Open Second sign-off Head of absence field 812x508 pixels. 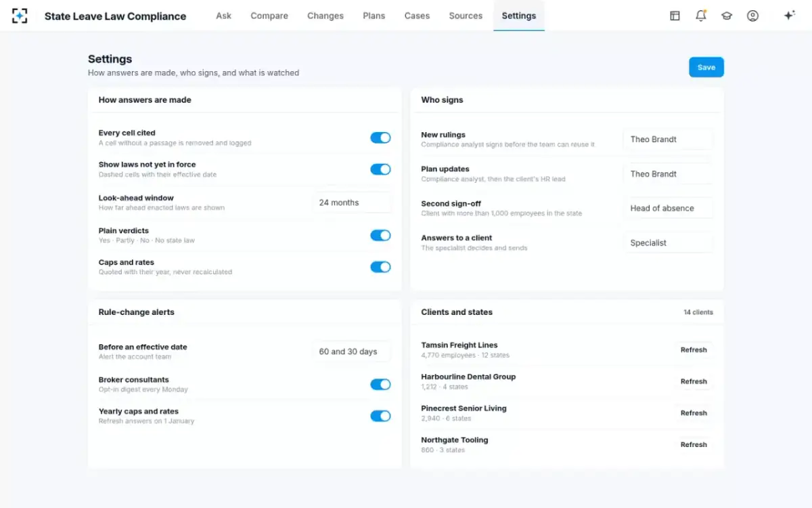pyautogui.click(x=668, y=209)
